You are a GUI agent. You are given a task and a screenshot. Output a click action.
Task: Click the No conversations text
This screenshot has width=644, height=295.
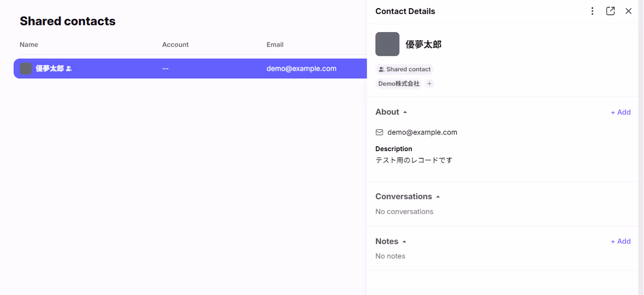[404, 211]
